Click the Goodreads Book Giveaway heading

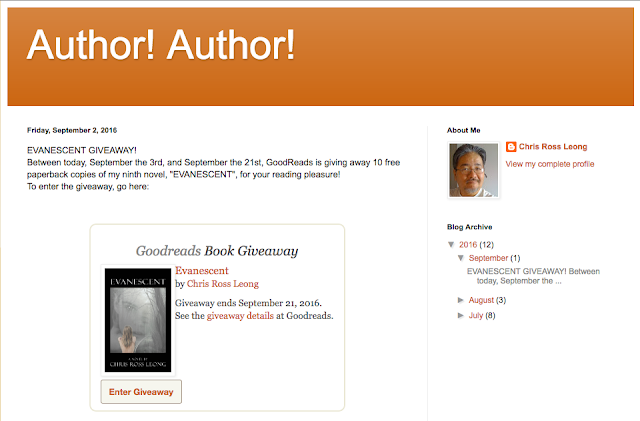click(217, 251)
